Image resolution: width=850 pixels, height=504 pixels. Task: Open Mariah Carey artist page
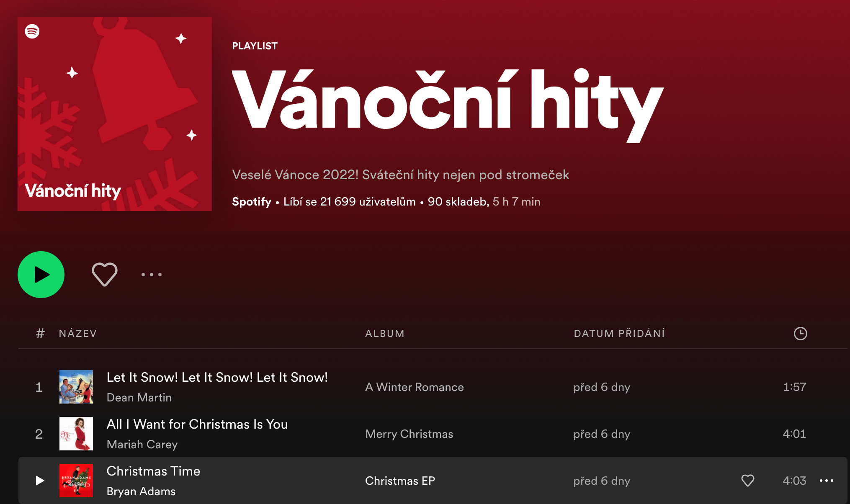142,445
